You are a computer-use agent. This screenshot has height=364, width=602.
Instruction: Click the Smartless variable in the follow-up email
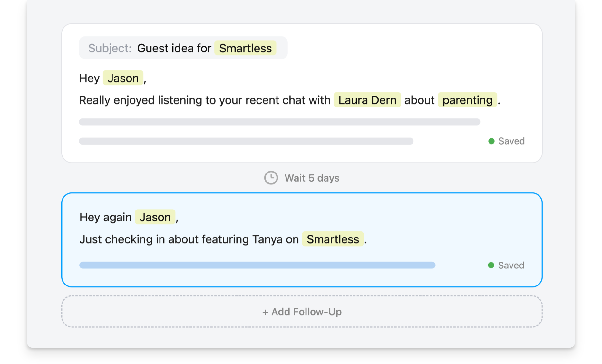pos(333,239)
